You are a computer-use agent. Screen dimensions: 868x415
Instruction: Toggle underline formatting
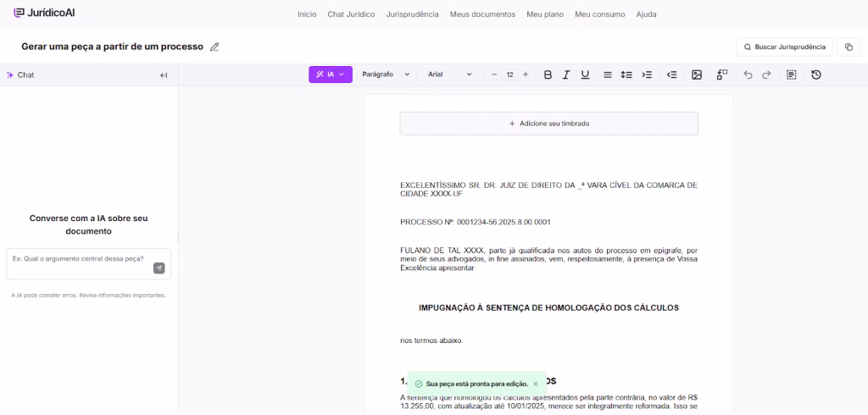point(585,75)
